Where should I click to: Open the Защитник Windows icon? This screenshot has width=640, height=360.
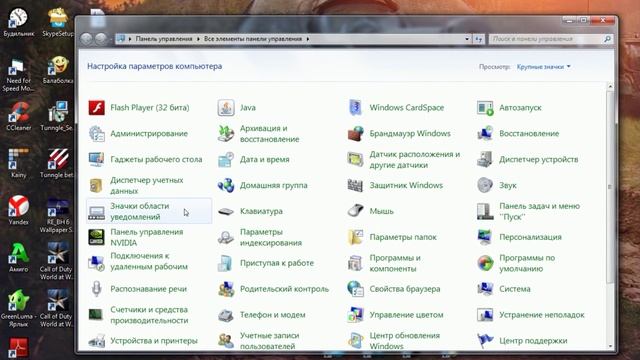356,185
